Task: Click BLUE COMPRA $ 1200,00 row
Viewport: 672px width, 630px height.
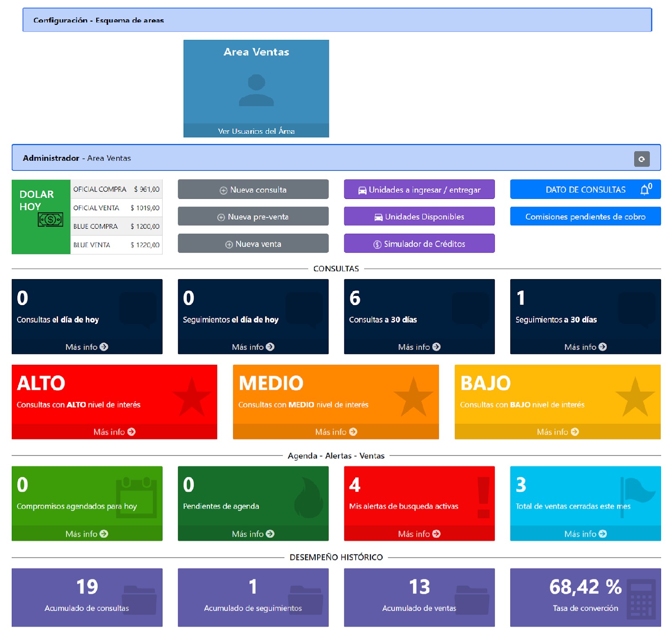Action: click(x=116, y=226)
